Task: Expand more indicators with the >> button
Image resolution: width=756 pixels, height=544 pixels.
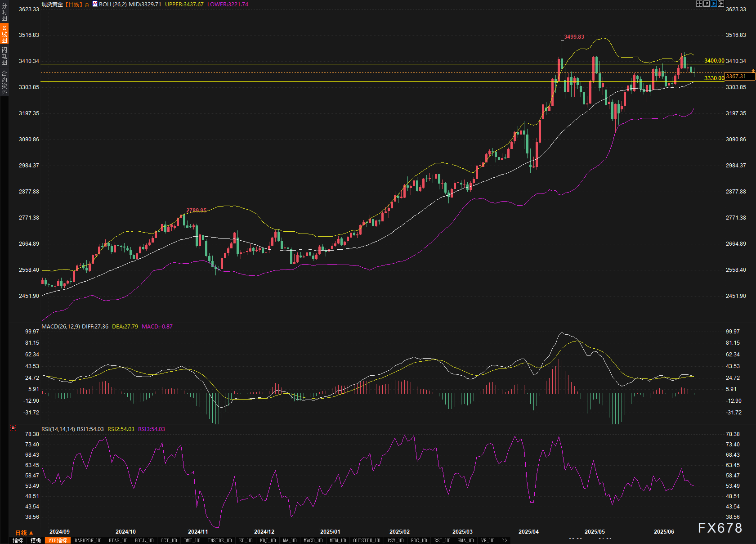Action: [504, 540]
